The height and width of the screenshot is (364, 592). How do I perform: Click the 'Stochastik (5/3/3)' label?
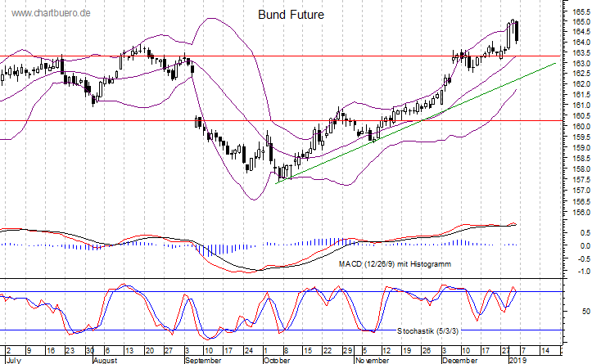427,330
